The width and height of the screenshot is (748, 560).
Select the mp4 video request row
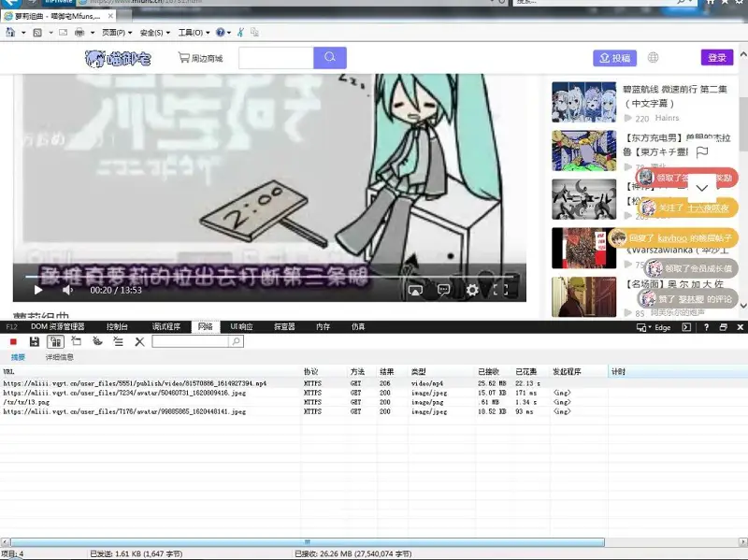click(305, 383)
